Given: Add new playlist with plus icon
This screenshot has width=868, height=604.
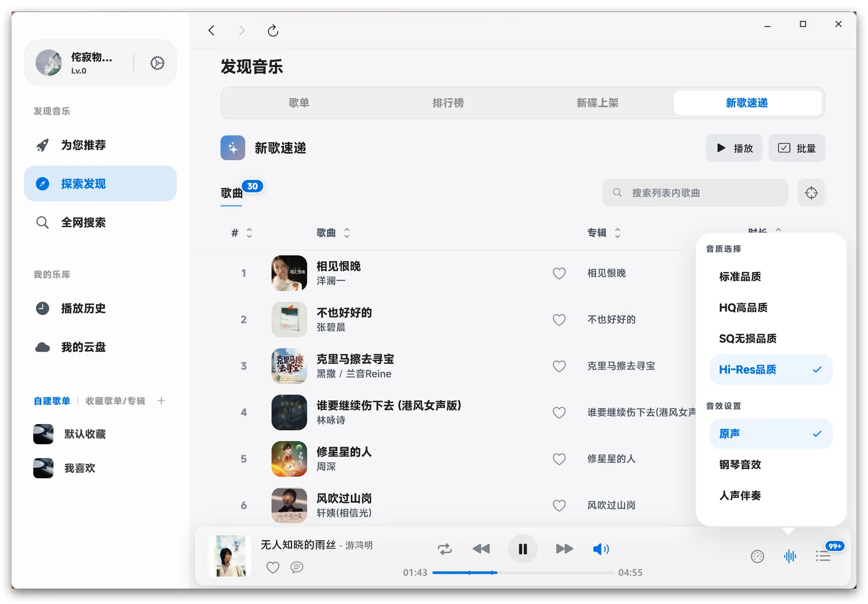Looking at the screenshot, I should click(161, 401).
